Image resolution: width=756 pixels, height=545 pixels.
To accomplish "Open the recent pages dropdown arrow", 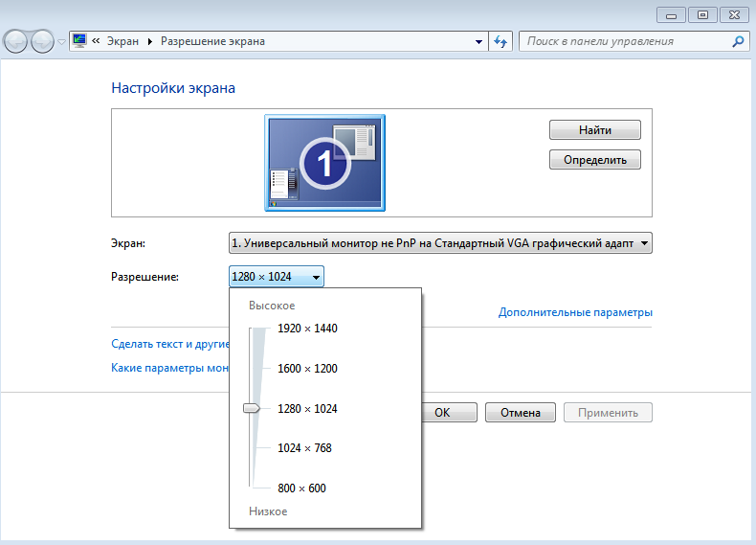I will pos(61,42).
